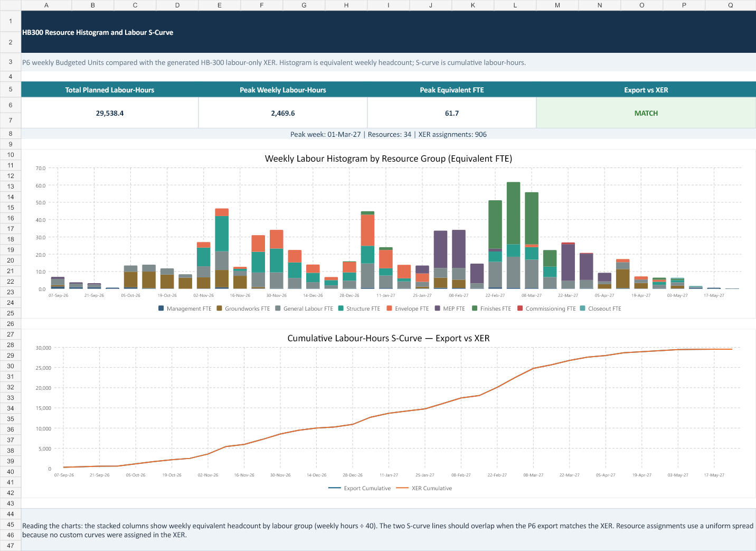Click the 61.7 value cell
Viewport: 756px width, 551px height.
(x=452, y=113)
